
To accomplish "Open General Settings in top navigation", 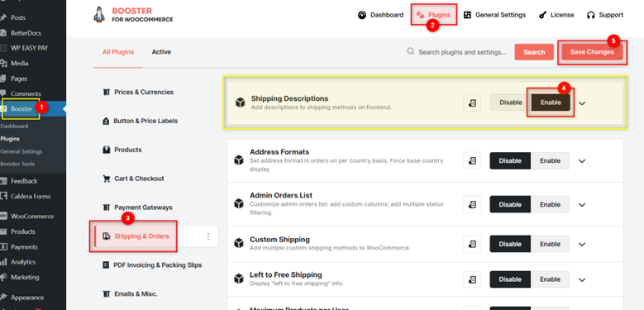I will [x=494, y=15].
